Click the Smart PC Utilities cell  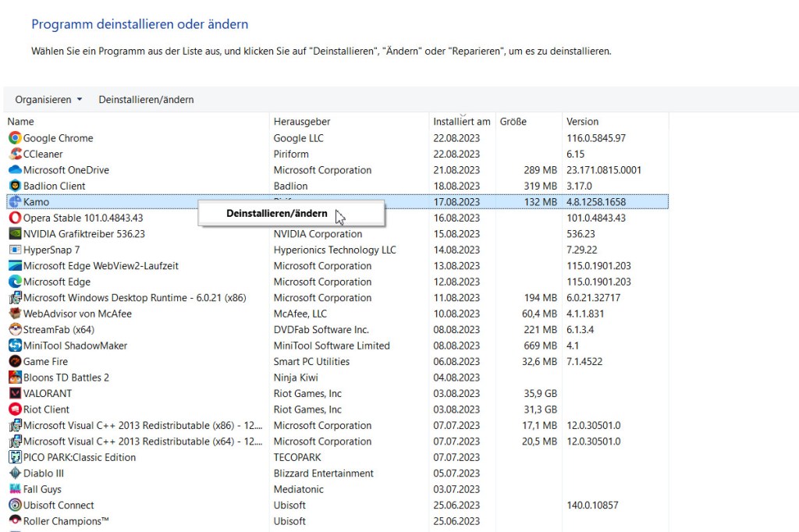[x=311, y=361]
